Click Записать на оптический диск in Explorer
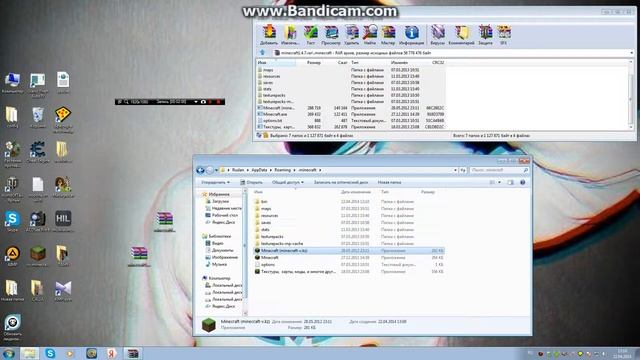 click(340, 182)
